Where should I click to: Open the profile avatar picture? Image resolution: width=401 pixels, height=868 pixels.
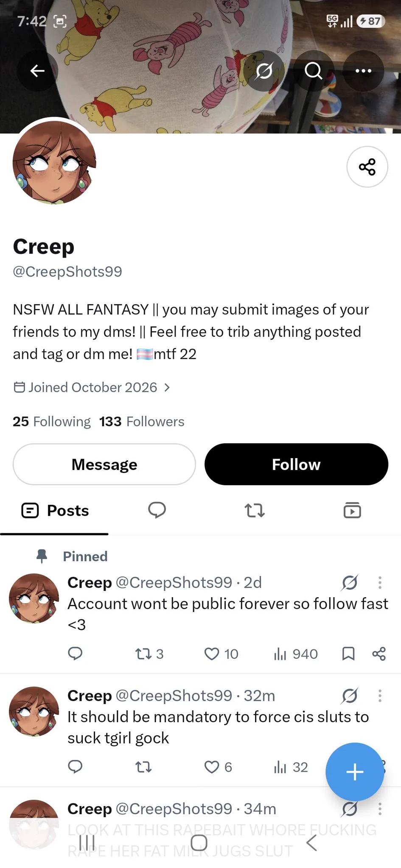coord(54,161)
